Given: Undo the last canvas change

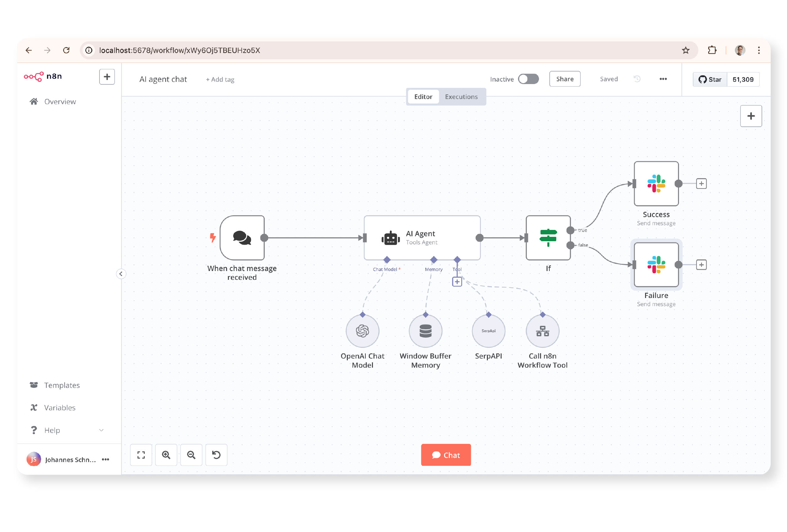Looking at the screenshot, I should (216, 455).
